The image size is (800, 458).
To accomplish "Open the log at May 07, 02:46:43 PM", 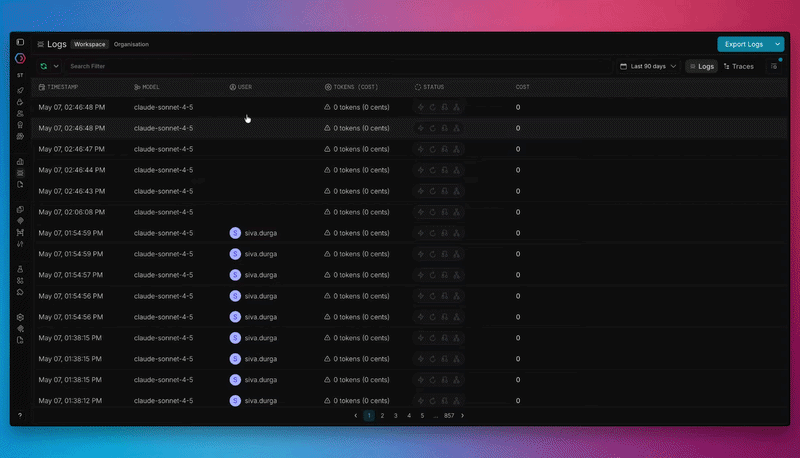I will pyautogui.click(x=409, y=191).
